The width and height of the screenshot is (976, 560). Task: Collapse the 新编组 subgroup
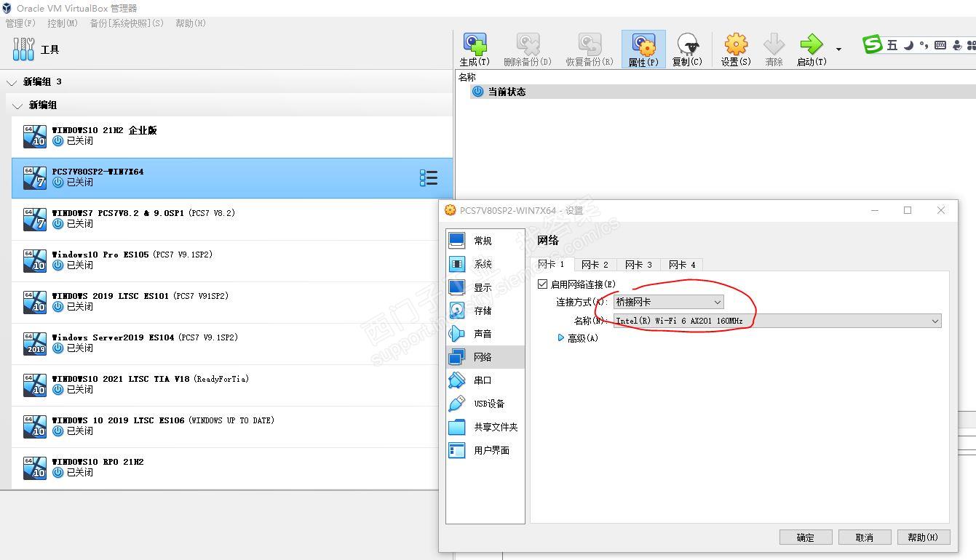pyautogui.click(x=17, y=105)
